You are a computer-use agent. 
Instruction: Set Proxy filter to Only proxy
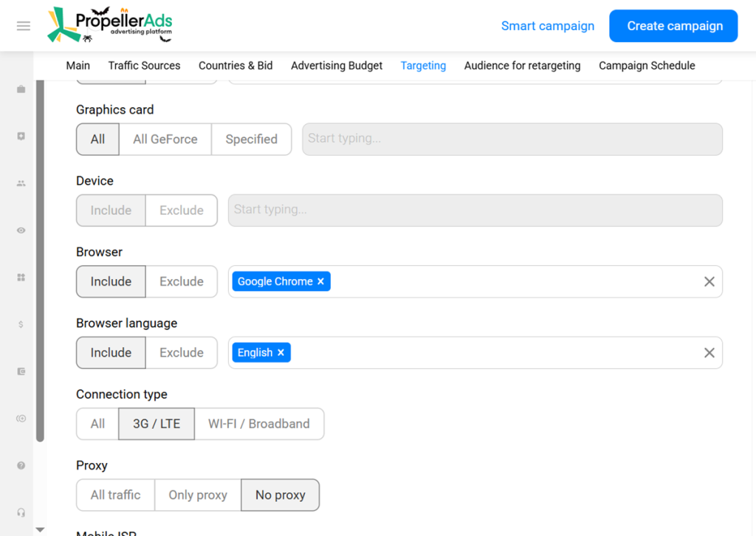(197, 495)
